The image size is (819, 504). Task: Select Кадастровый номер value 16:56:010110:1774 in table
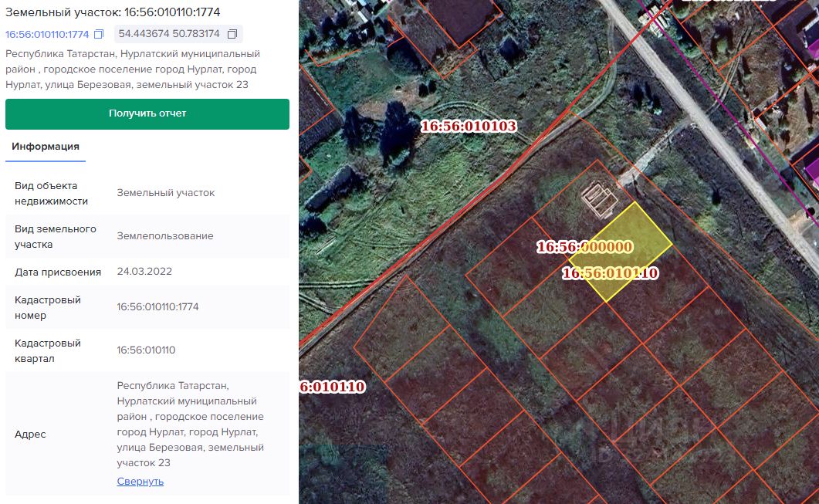[x=157, y=307]
